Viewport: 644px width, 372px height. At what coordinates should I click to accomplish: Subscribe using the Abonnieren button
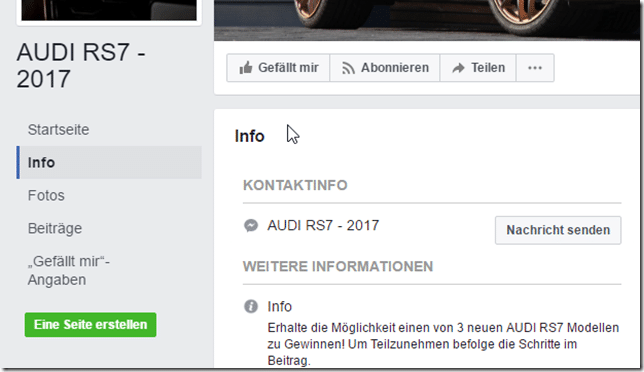[x=385, y=68]
